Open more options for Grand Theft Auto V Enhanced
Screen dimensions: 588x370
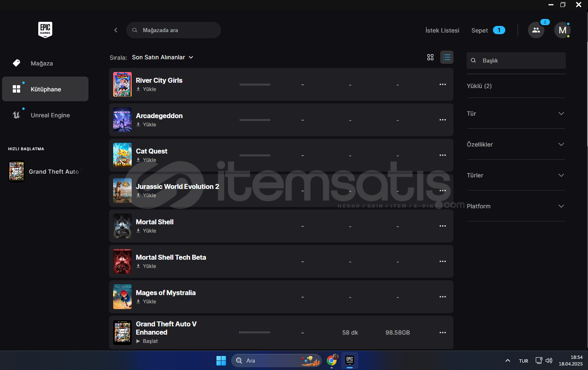[443, 333]
